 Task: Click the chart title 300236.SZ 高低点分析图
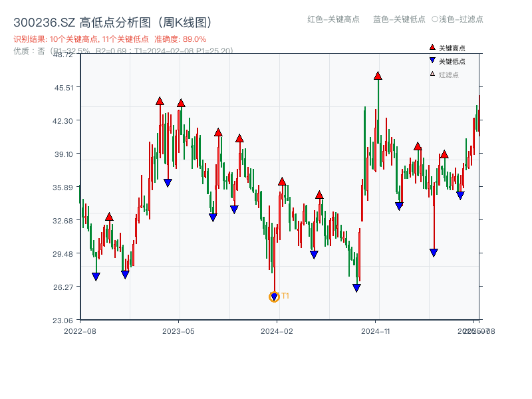pos(112,23)
